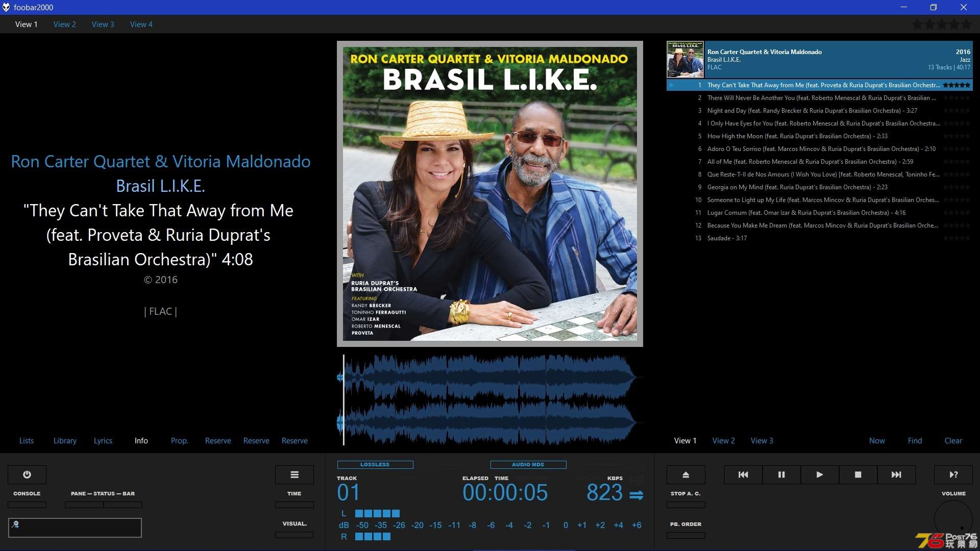This screenshot has width=980, height=551.
Task: Switch to View 3 top tab
Action: (103, 24)
